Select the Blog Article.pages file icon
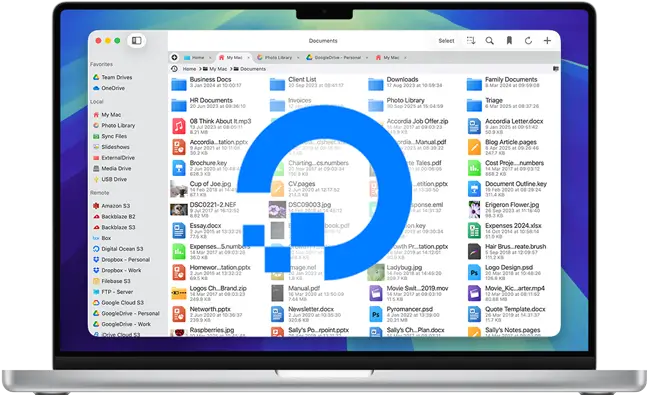This screenshot has height=395, width=648. point(474,147)
